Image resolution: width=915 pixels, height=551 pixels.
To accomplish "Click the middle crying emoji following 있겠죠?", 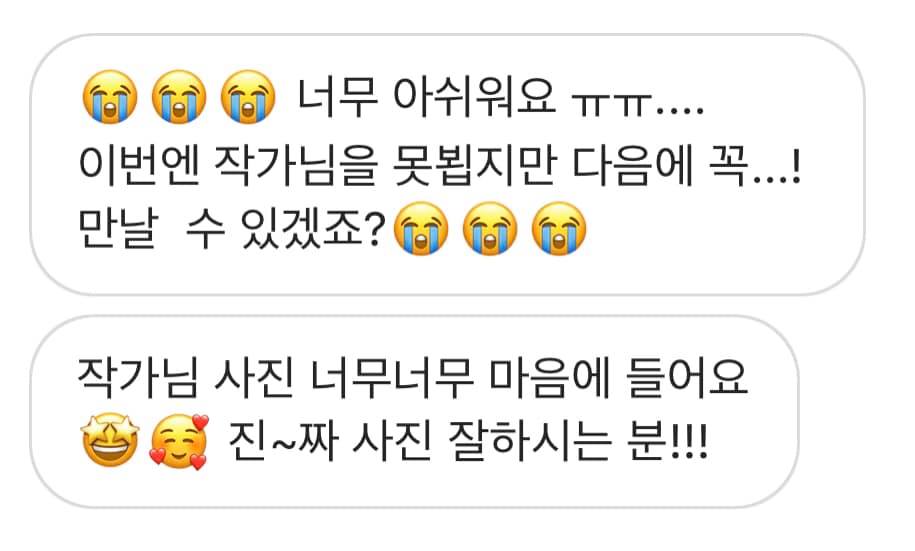I will click(490, 229).
